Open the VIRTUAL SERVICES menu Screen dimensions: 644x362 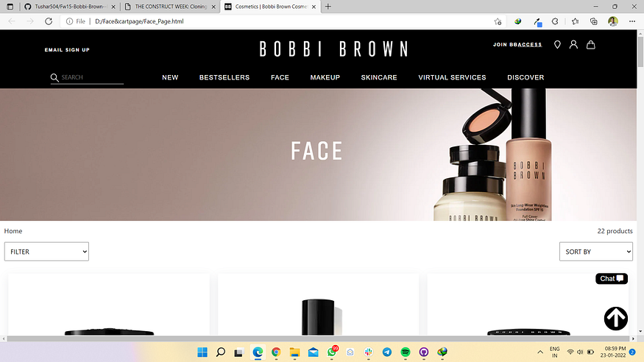(x=452, y=77)
